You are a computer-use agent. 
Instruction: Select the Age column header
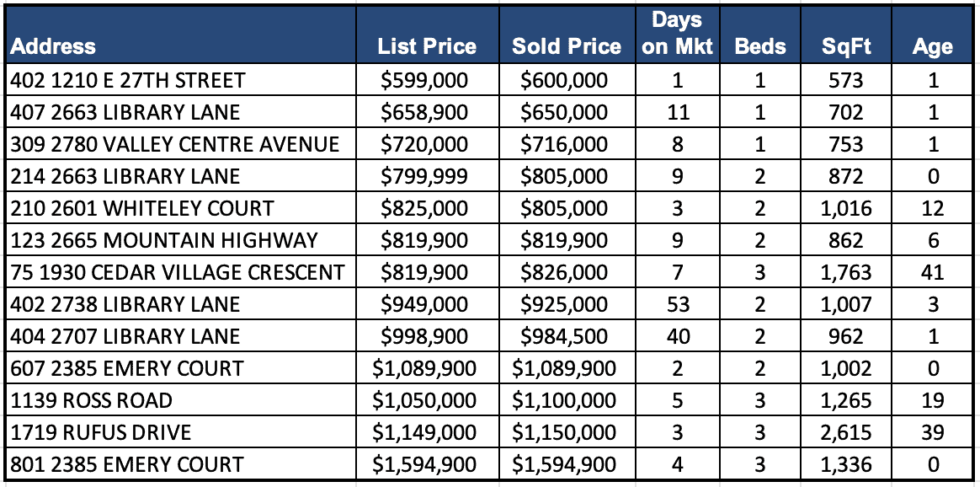click(932, 46)
